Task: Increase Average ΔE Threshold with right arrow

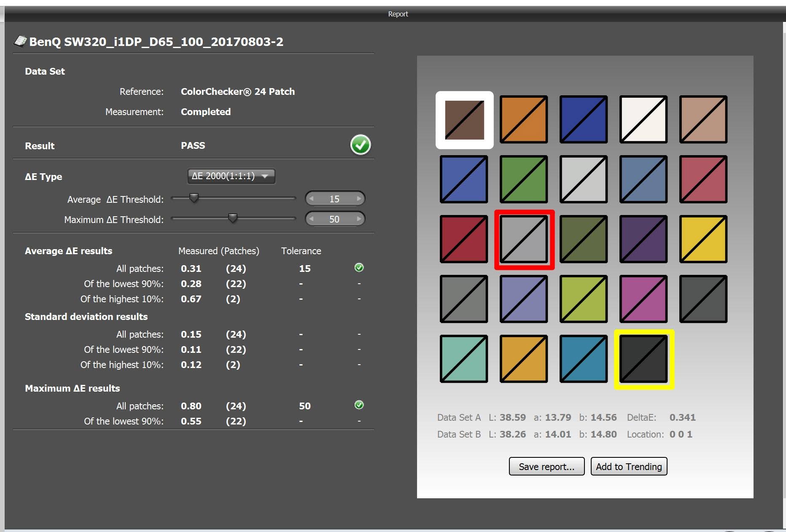Action: [359, 199]
